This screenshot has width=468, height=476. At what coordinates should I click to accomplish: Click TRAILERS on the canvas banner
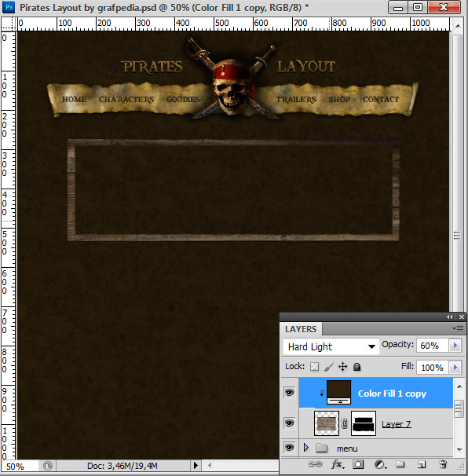pyautogui.click(x=296, y=100)
